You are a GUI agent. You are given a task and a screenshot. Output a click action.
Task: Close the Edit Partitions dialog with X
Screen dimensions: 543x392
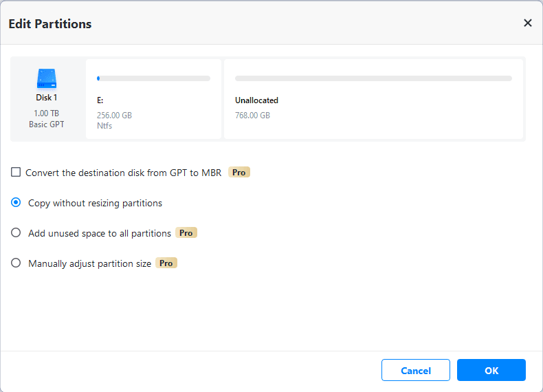tap(527, 23)
